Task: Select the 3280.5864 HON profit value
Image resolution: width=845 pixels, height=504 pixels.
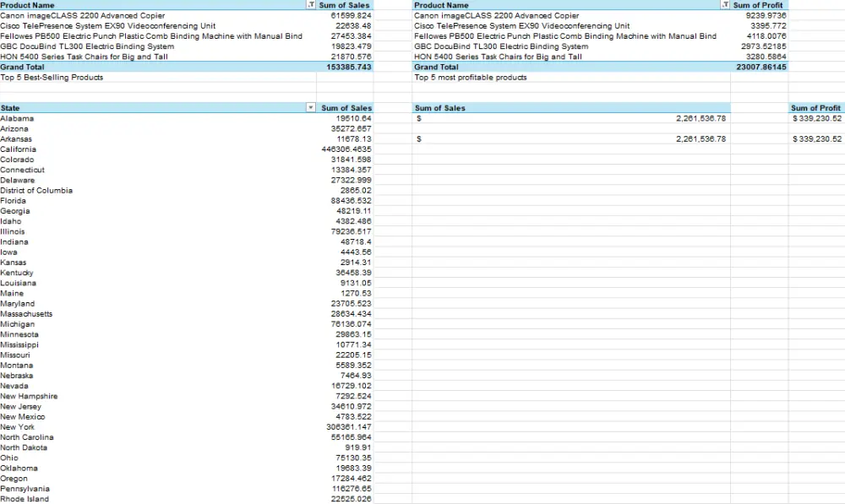Action: pos(766,57)
